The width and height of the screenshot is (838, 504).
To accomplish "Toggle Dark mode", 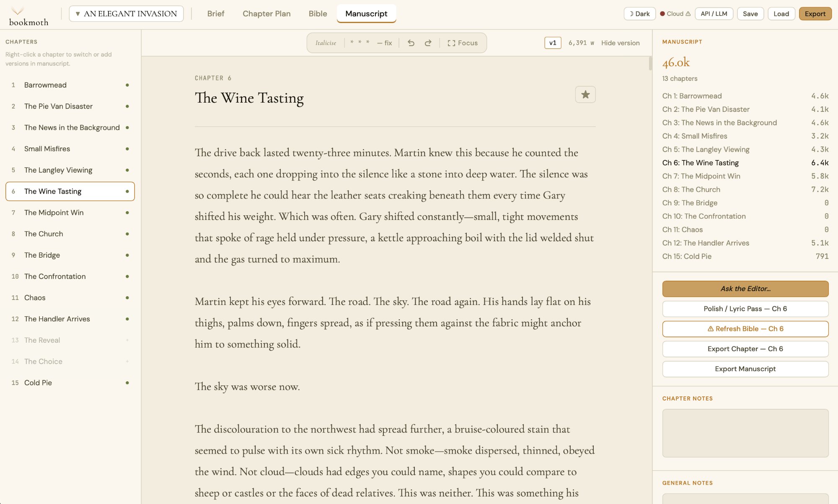I will [639, 13].
